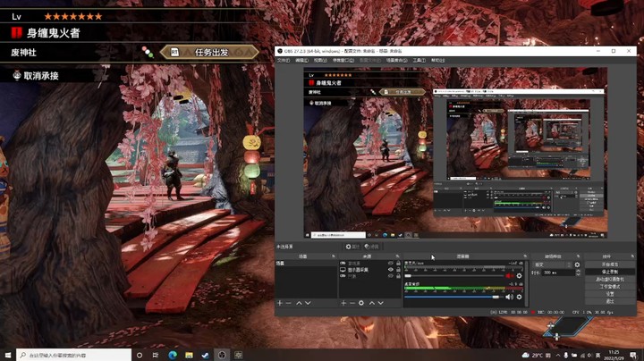
Task: Click 任务出发 quest depart button in game
Action: [209, 53]
